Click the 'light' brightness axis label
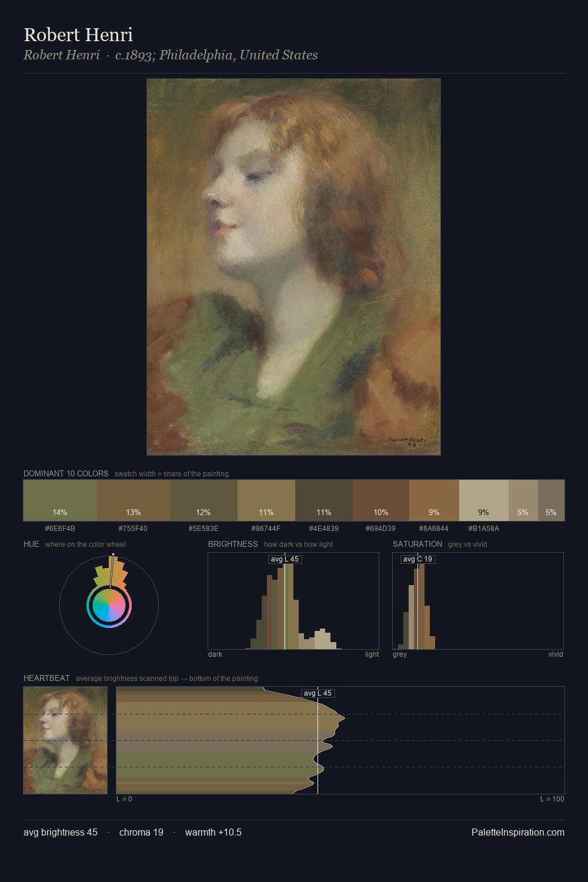This screenshot has width=588, height=882. (372, 654)
